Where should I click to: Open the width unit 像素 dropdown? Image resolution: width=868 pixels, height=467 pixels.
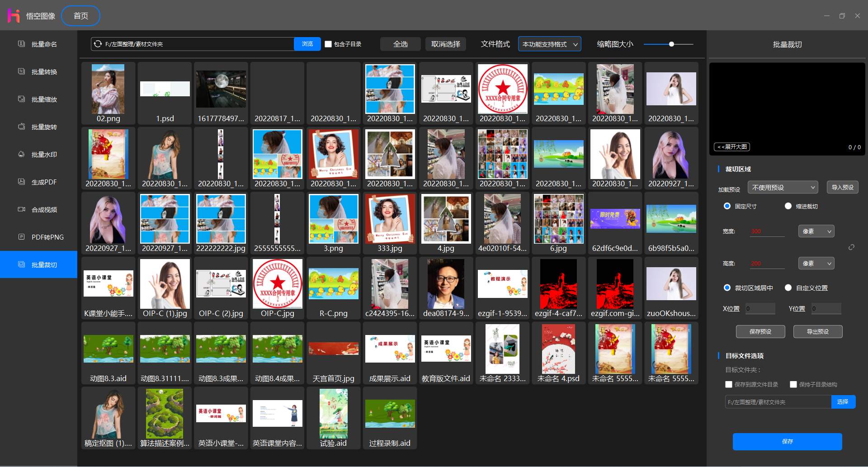(x=816, y=231)
